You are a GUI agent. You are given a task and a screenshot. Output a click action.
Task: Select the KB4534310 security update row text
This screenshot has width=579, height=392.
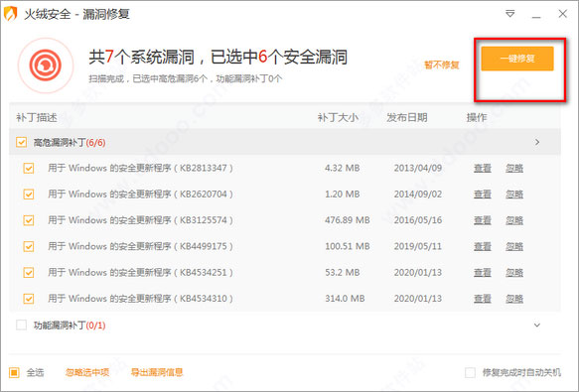point(140,299)
